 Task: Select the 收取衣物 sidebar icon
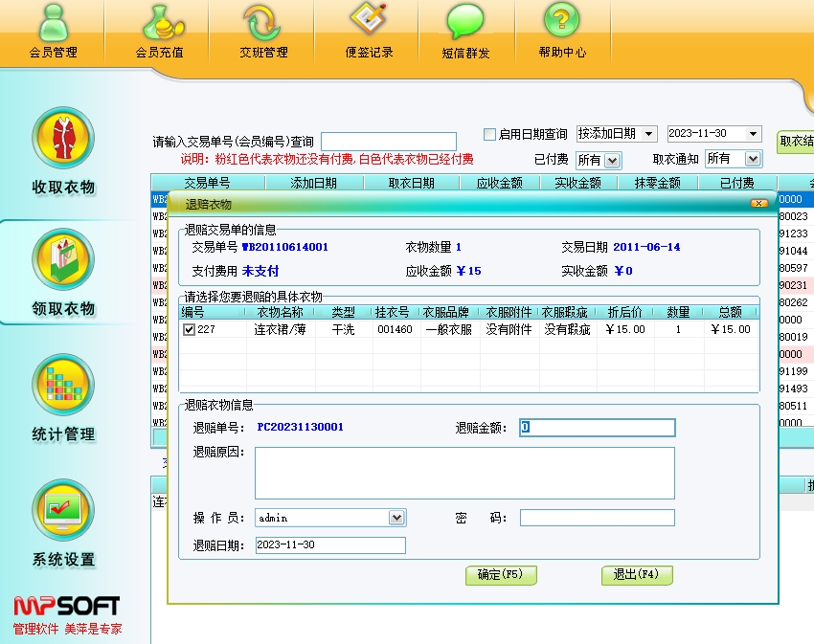tap(63, 139)
